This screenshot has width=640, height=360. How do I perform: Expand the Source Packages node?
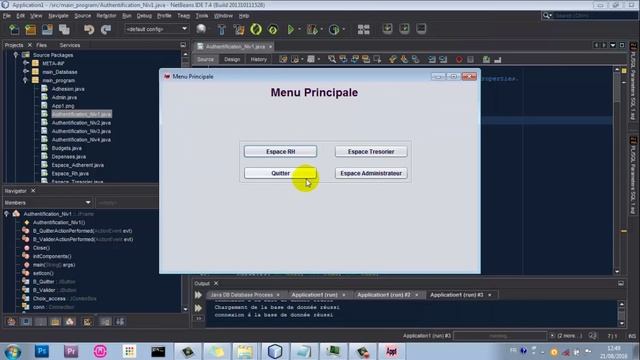16,55
